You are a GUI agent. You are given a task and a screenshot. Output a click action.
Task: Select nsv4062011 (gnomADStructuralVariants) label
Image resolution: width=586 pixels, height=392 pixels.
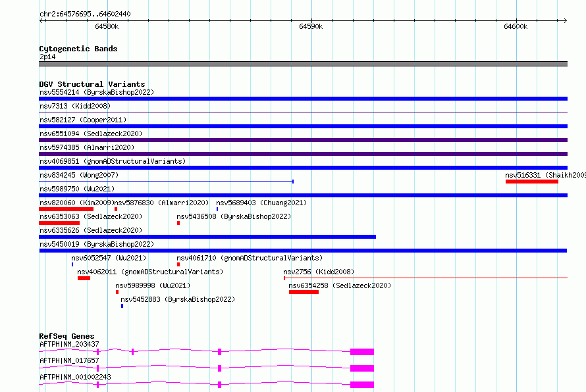pyautogui.click(x=150, y=272)
